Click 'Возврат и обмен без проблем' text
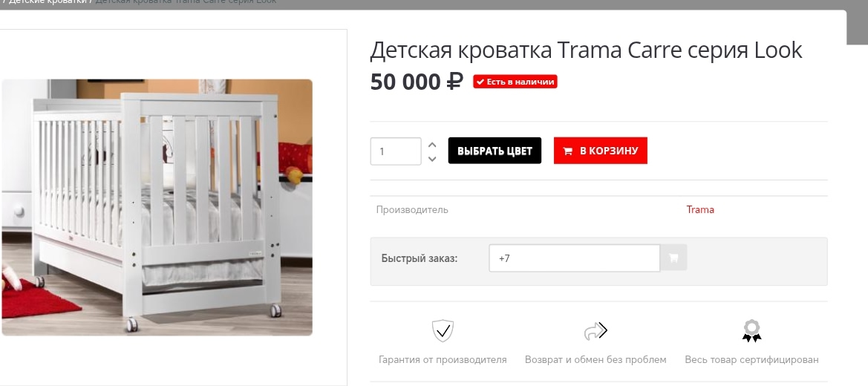868x386 pixels. coord(595,359)
